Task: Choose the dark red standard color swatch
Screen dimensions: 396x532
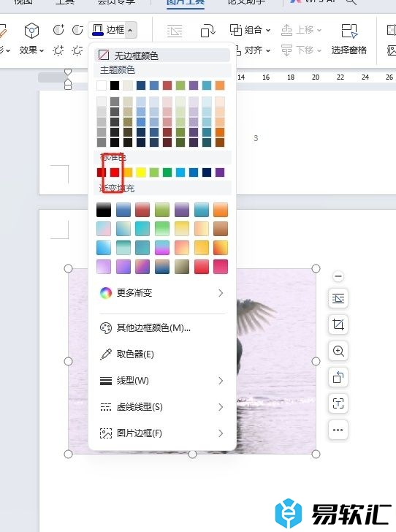Action: 102,172
